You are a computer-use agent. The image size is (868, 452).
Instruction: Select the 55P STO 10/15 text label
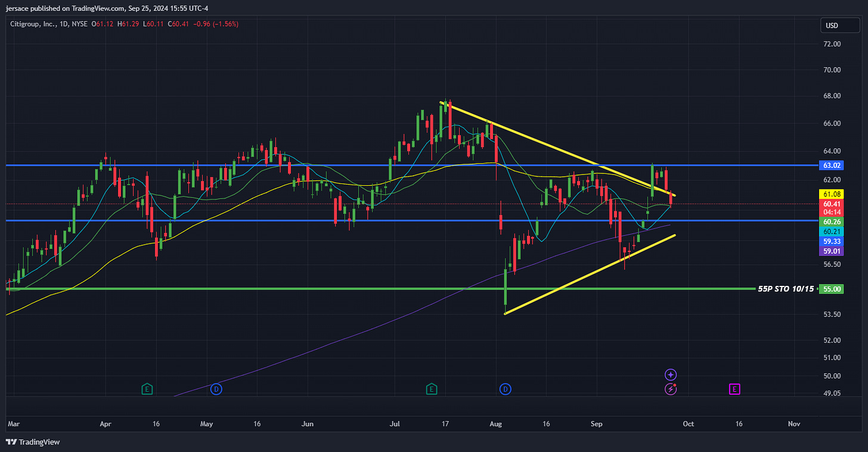pyautogui.click(x=785, y=289)
